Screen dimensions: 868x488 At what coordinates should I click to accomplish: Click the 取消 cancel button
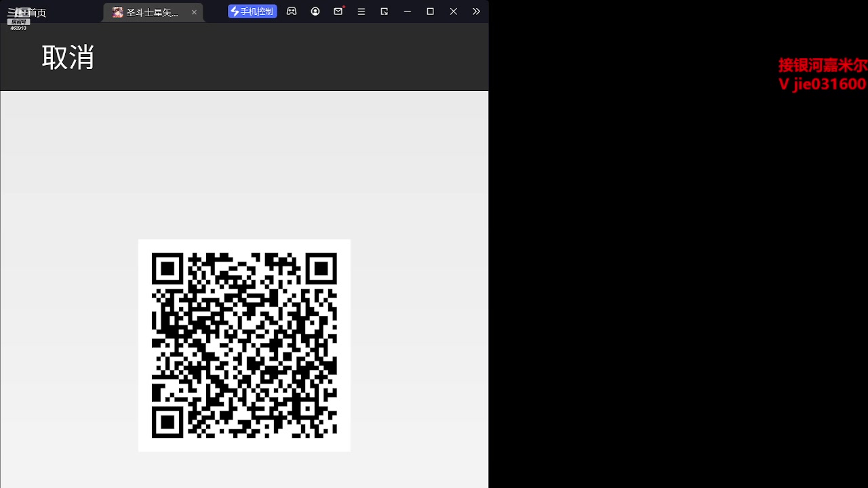[68, 57]
